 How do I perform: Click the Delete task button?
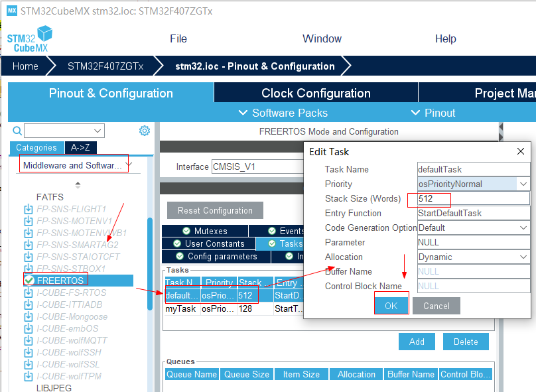click(466, 342)
